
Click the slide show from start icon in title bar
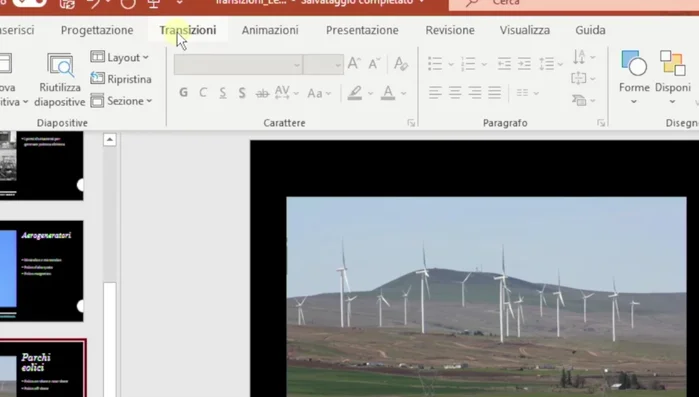point(154,4)
